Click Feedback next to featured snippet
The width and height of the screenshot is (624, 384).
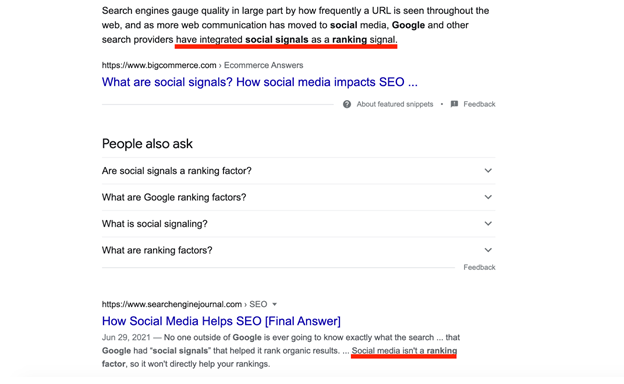tap(479, 104)
